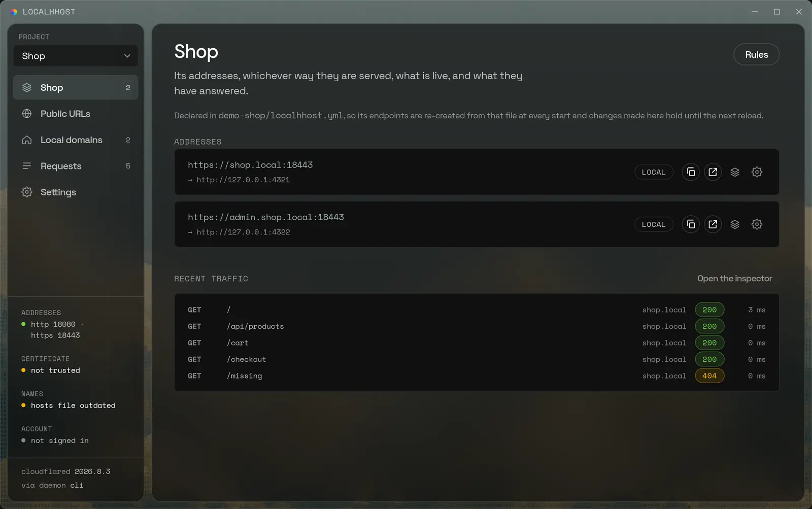
Task: Click the Shop layers icon in sidebar
Action: point(27,88)
